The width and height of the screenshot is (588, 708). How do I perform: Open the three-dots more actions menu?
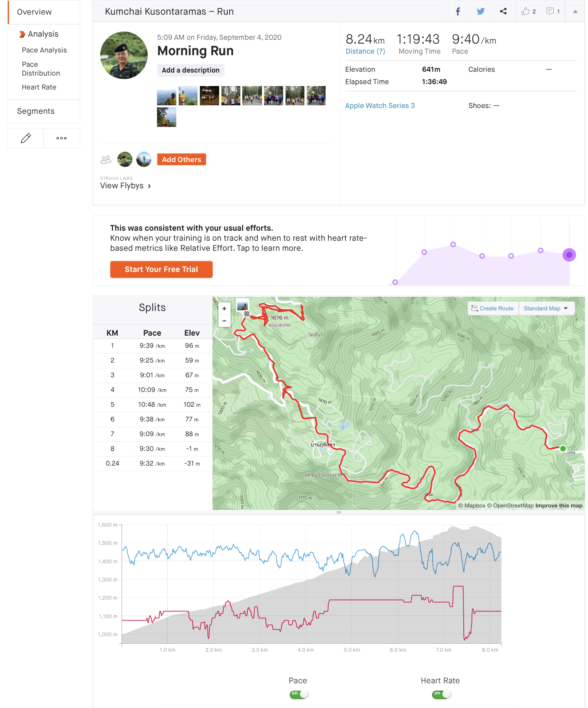tap(61, 138)
